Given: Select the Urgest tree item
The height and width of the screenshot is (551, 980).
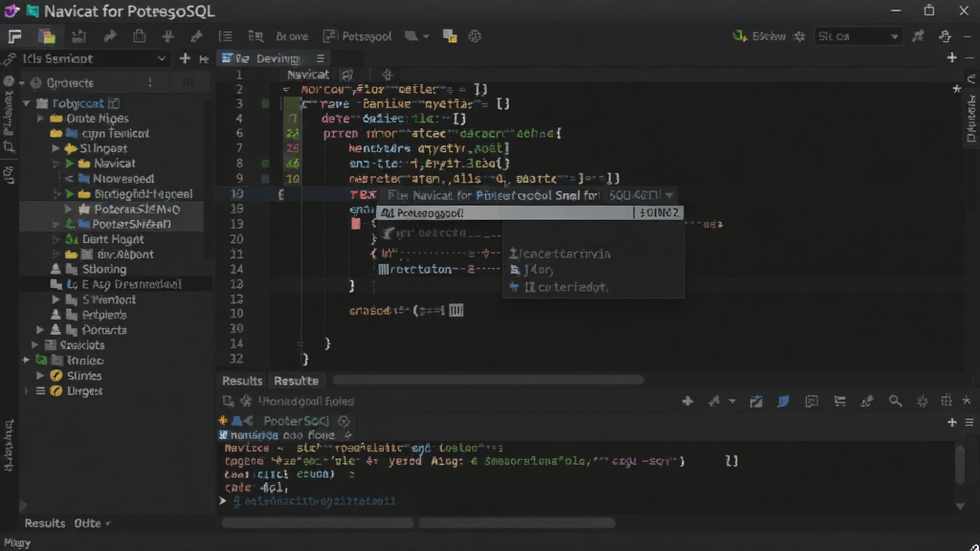Looking at the screenshot, I should pyautogui.click(x=84, y=391).
